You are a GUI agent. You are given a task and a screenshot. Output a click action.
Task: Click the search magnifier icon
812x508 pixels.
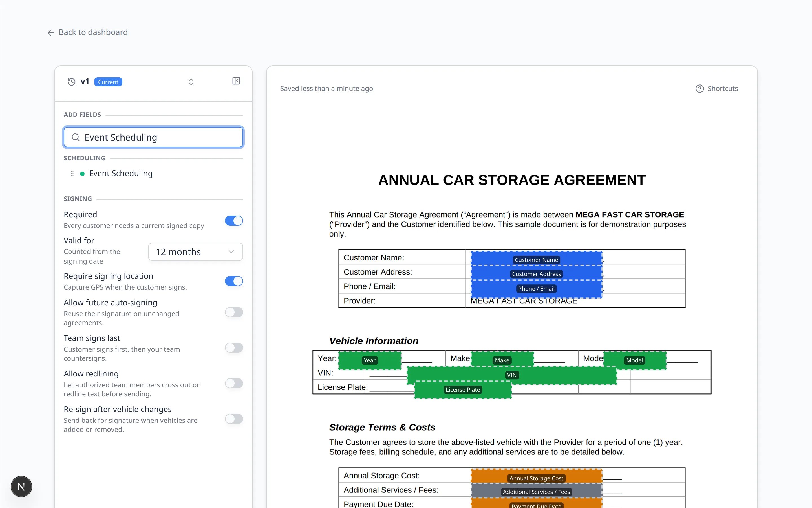76,137
